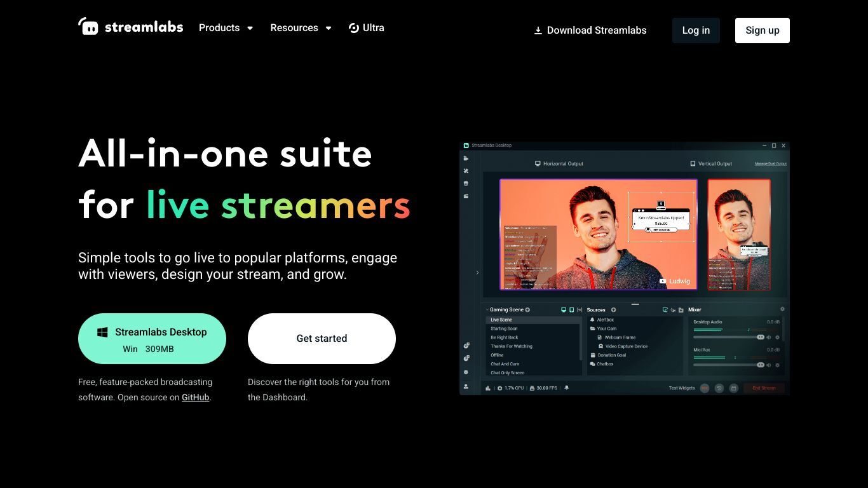Click the End Stream button
Screen dimensions: 868x488
(x=764, y=388)
